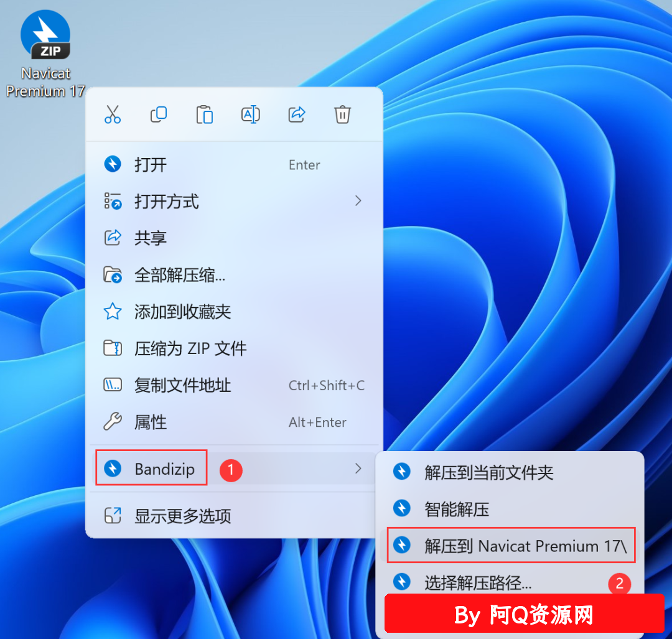The width and height of the screenshot is (672, 639).
Task: Select 解压到当前文件夹 in Bandizip submenu
Action: 510,472
